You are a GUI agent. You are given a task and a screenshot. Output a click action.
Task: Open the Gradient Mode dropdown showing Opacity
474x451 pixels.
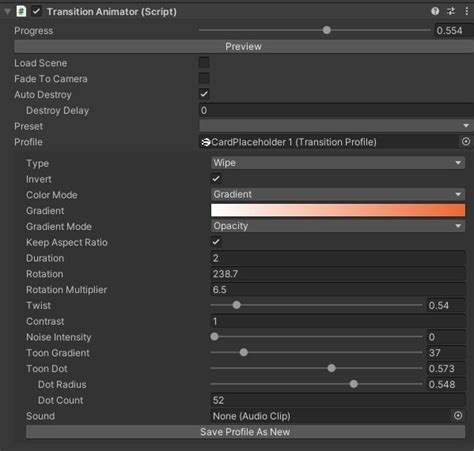click(338, 226)
